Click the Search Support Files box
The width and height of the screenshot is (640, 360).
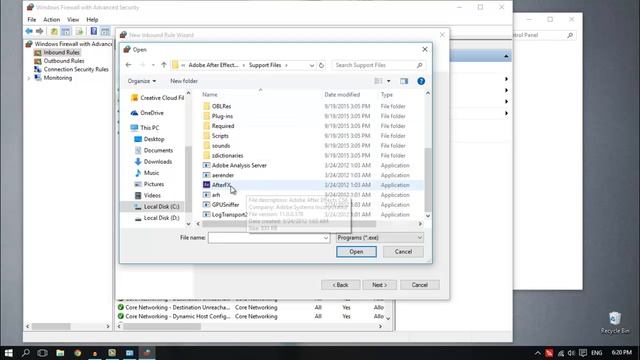(379, 65)
